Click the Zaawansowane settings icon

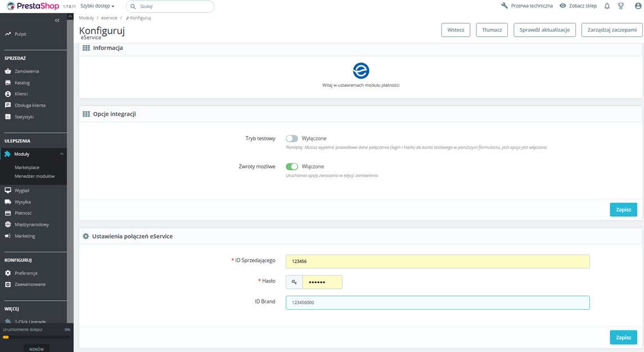pyautogui.click(x=8, y=284)
